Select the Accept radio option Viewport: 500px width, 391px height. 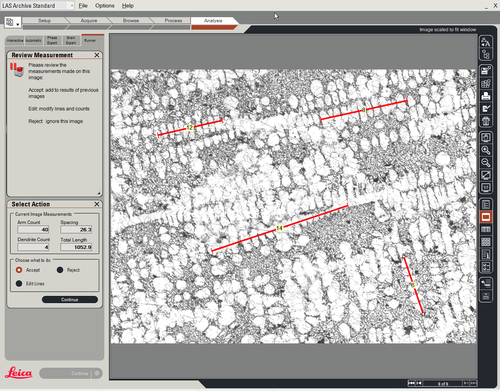tap(19, 270)
